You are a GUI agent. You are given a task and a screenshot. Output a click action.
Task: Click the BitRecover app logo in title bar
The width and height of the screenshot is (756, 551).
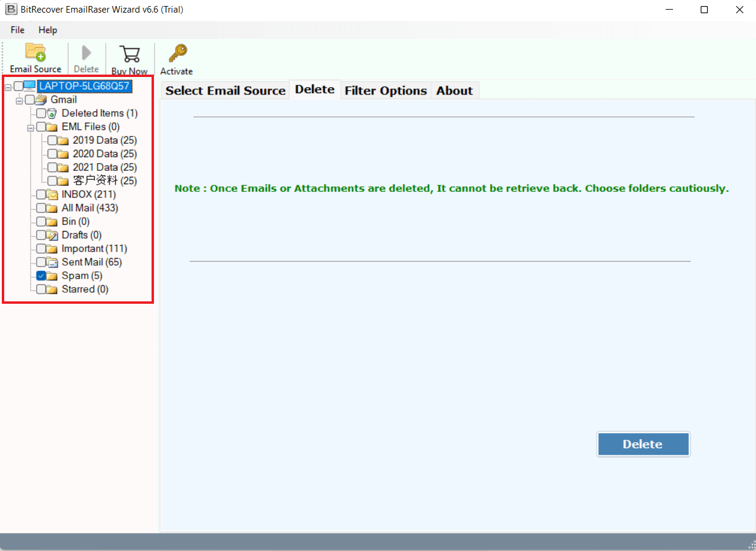11,10
